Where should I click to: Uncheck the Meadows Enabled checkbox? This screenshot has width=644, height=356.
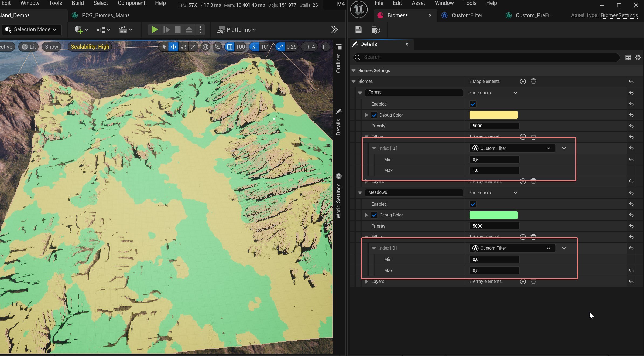[x=473, y=204]
